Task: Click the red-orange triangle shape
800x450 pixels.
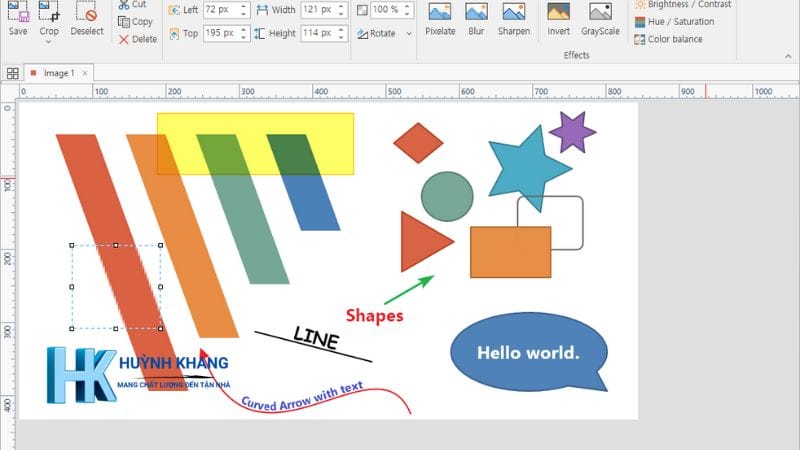Action: (423, 241)
